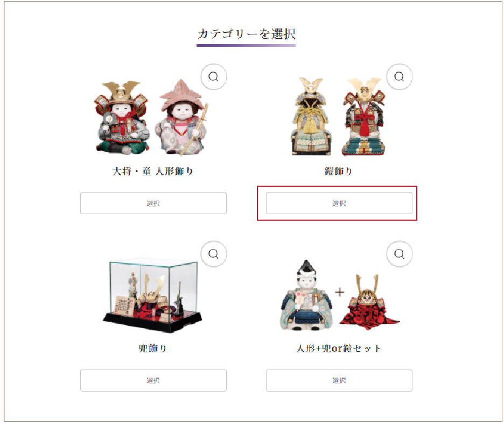Zoom into 兜飾り image with magnifier icon
Viewport: 504px width, 426px height.
213,254
